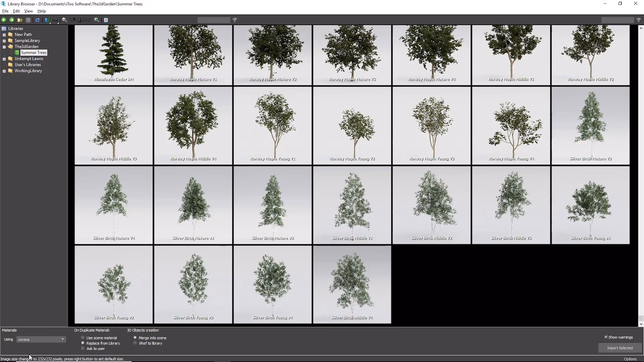Open the folder icon in the toolbar
The width and height of the screenshot is (644, 362).
pos(20,20)
